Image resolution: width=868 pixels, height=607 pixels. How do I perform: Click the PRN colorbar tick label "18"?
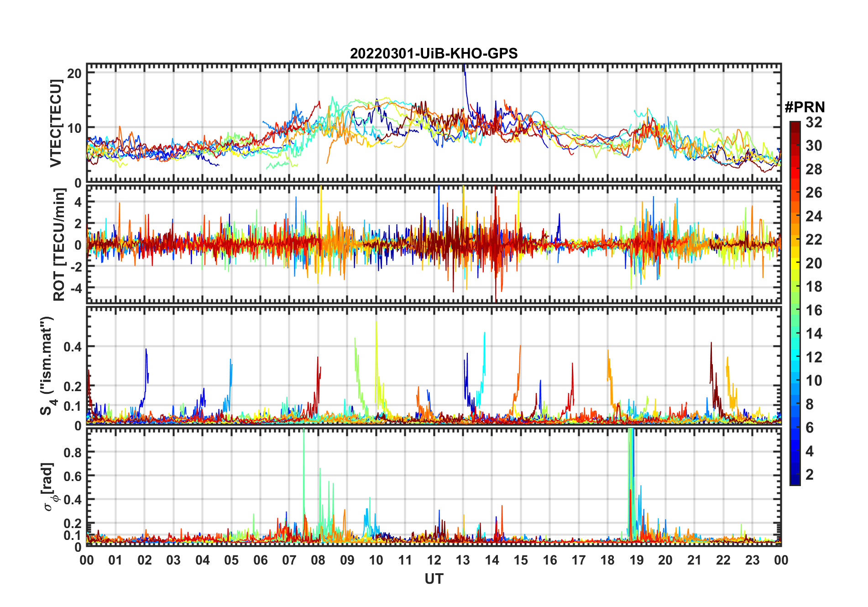814,287
